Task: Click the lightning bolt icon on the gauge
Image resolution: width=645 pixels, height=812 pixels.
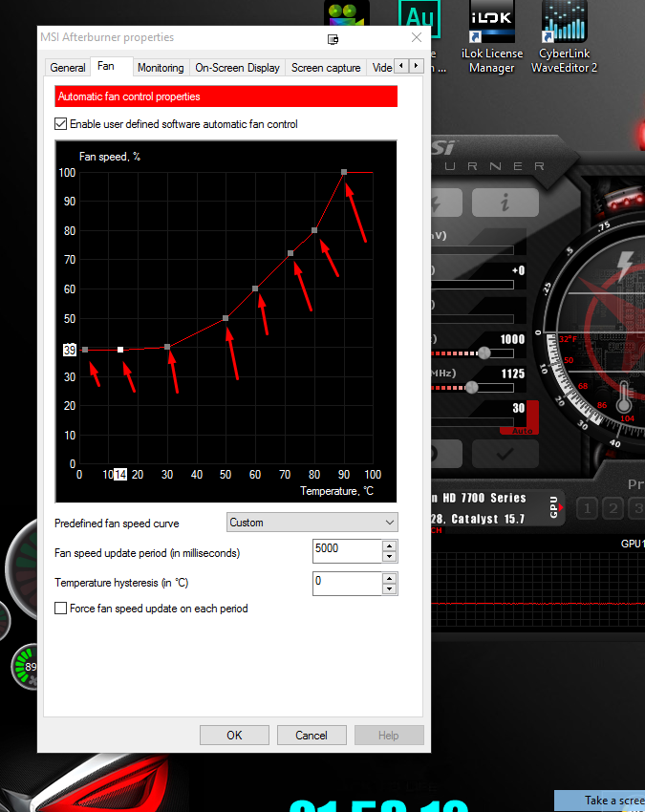Action: coord(625,265)
